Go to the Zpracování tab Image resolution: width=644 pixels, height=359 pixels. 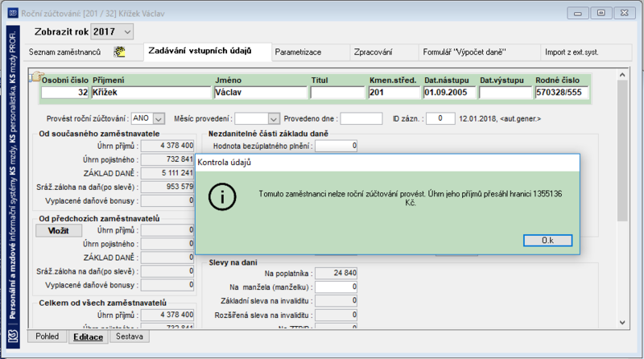[x=385, y=52]
